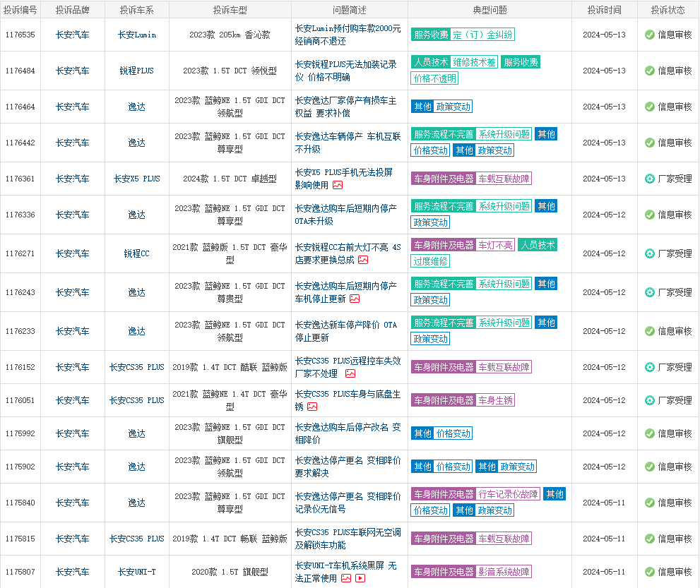
Task: Click green check status icon for 1175815
Action: pyautogui.click(x=650, y=539)
